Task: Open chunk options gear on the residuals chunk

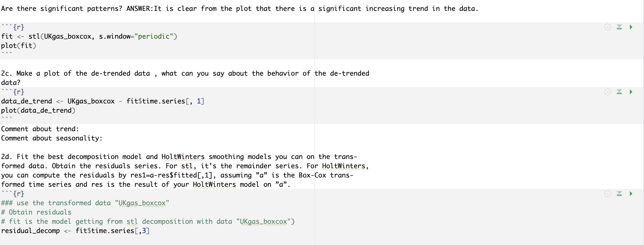Action: click(x=608, y=194)
